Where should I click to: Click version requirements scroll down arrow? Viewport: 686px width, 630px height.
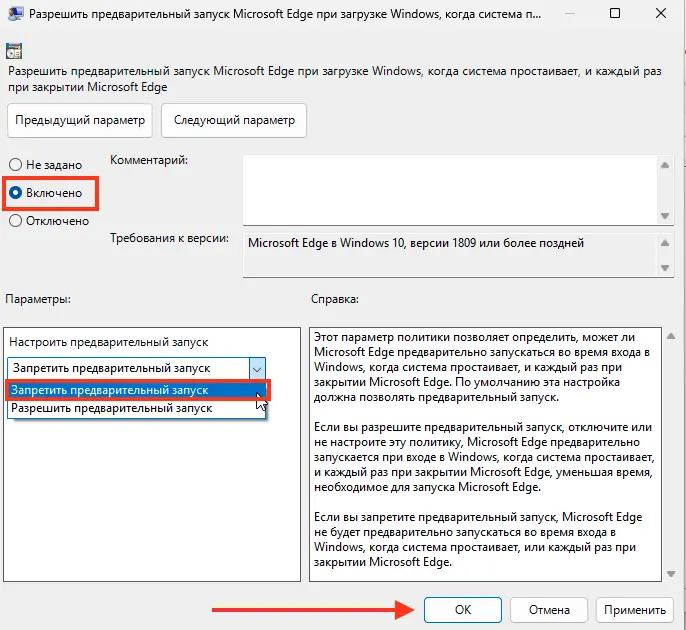665,268
